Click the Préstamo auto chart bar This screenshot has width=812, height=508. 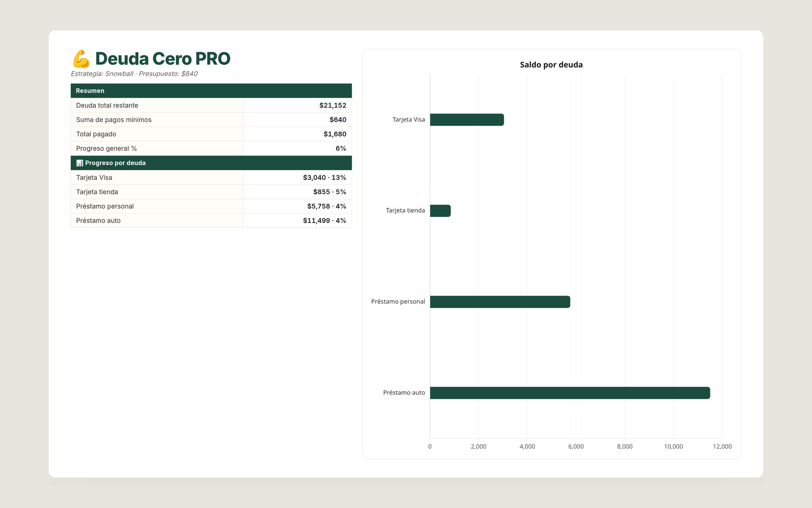570,393
